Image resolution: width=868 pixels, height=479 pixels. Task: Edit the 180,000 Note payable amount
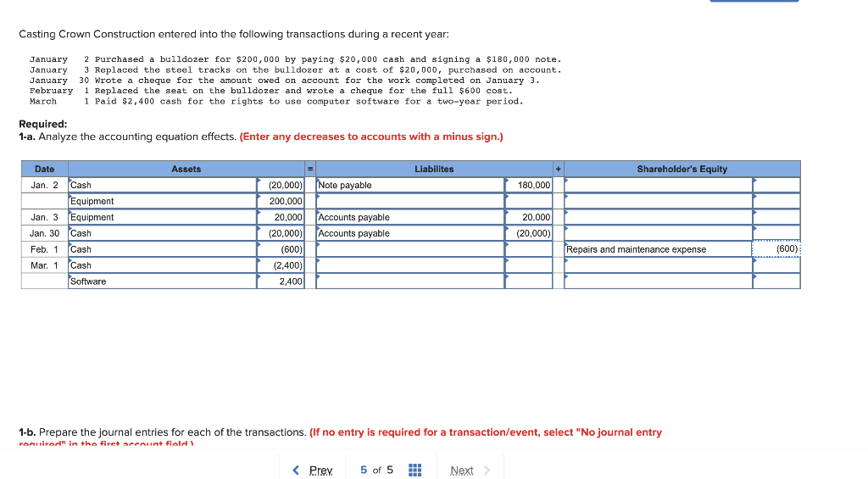coord(529,185)
